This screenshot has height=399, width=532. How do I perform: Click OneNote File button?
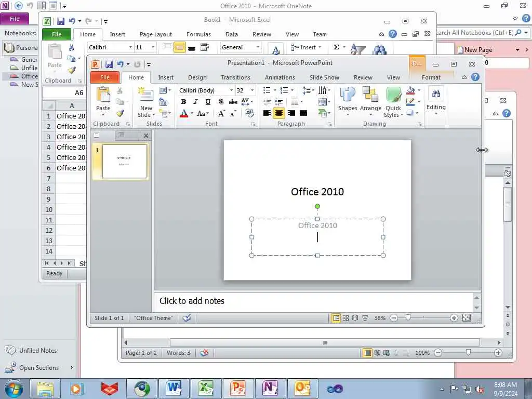tap(15, 19)
